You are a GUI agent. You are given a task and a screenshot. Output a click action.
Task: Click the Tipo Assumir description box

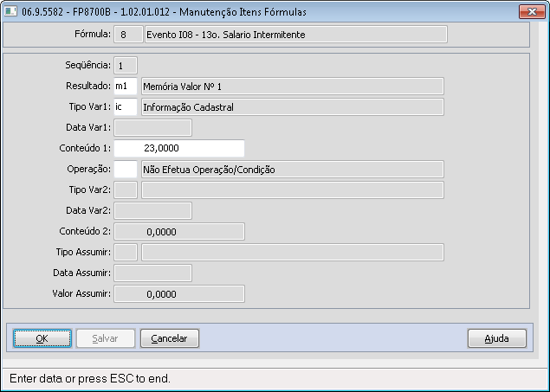293,252
